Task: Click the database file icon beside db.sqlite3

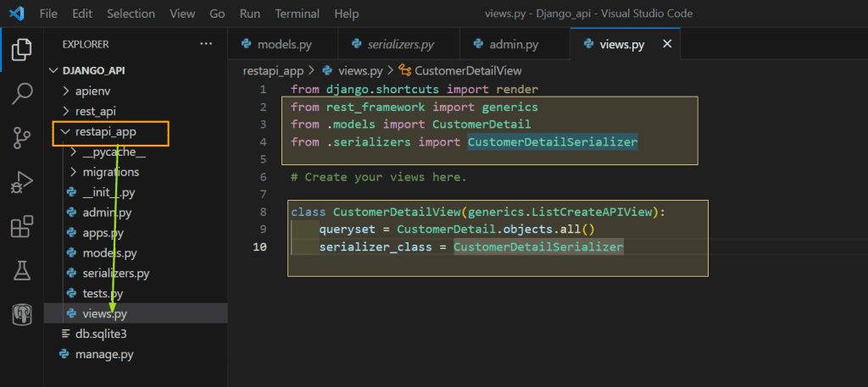Action: click(x=64, y=334)
